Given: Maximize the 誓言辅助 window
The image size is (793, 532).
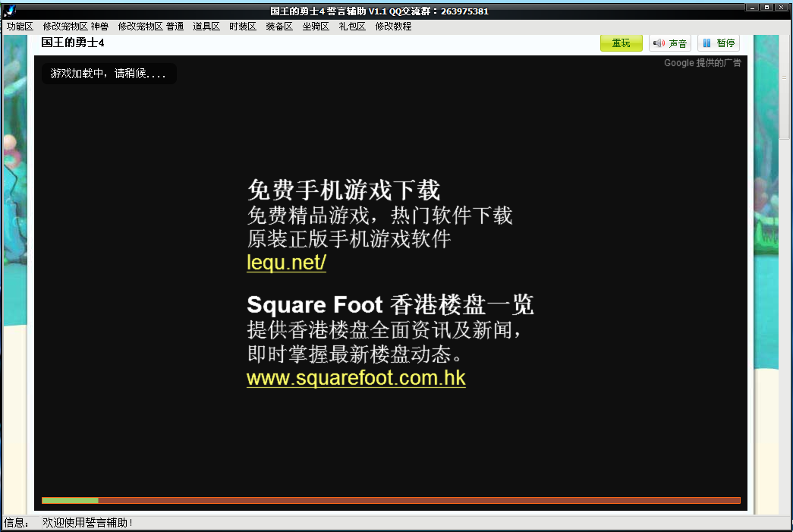Looking at the screenshot, I should pyautogui.click(x=766, y=7).
